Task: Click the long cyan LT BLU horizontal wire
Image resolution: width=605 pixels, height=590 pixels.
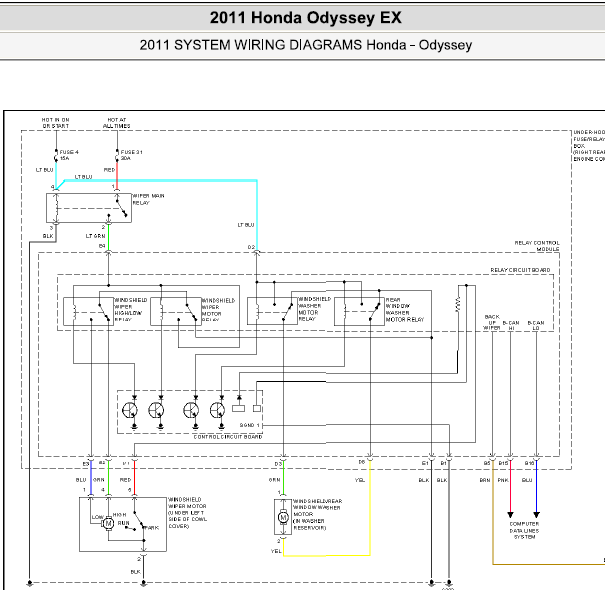Action: coord(161,180)
